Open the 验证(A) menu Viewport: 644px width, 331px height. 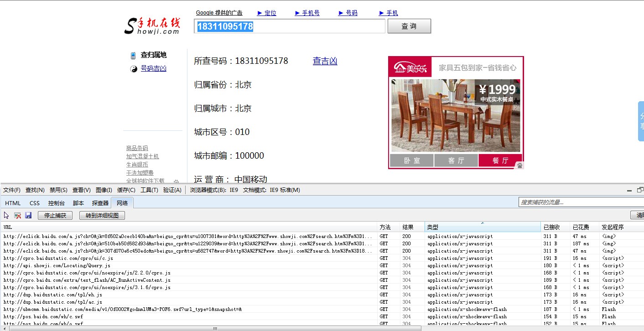coord(172,190)
